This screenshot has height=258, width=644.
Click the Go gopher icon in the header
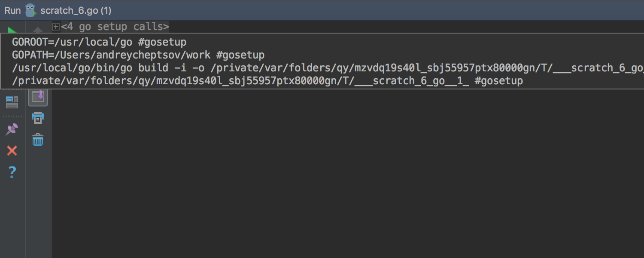pos(30,10)
